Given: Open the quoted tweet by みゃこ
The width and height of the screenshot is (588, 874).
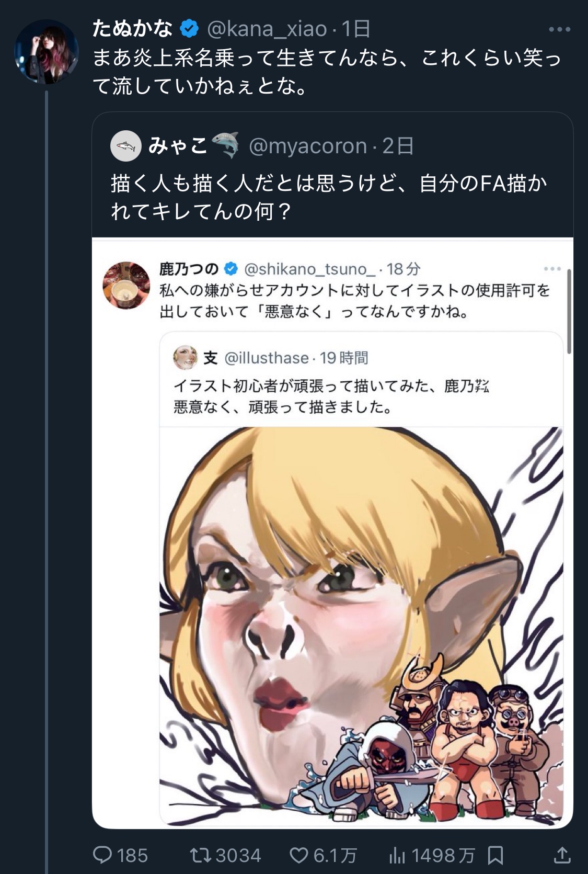Looking at the screenshot, I should [329, 198].
